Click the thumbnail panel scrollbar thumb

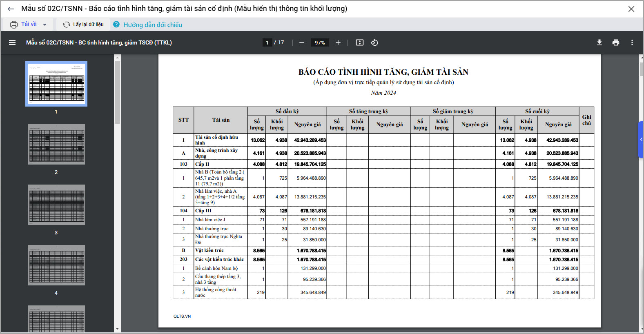118,92
